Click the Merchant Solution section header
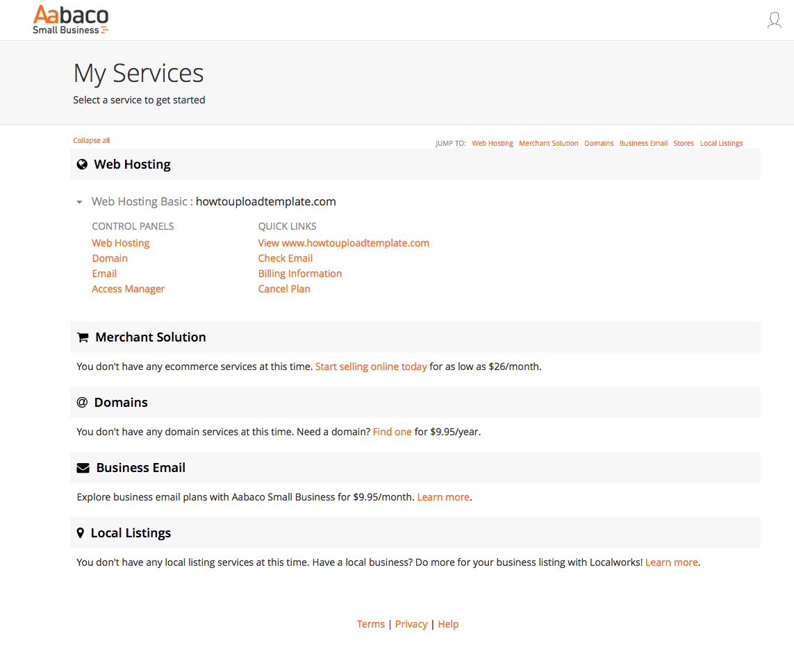The height and width of the screenshot is (672, 794). [x=415, y=337]
